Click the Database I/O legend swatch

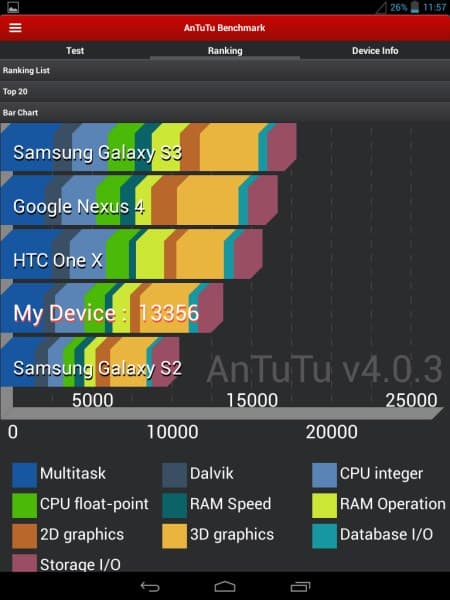tap(324, 536)
